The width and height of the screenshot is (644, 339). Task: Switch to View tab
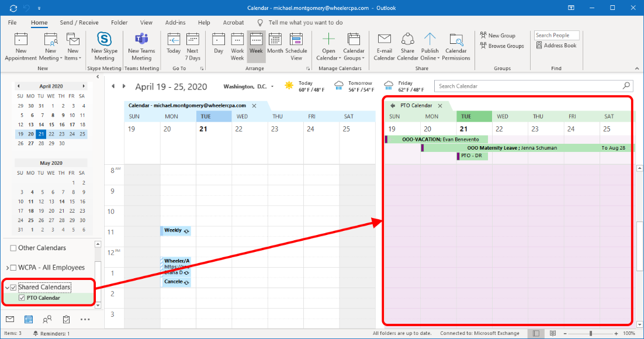coord(146,23)
